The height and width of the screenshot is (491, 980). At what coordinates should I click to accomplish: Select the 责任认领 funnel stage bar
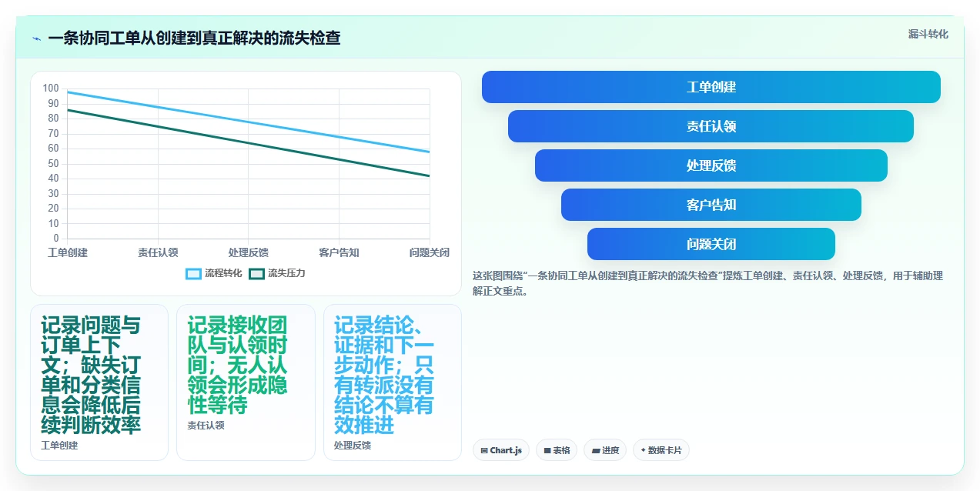tap(711, 126)
